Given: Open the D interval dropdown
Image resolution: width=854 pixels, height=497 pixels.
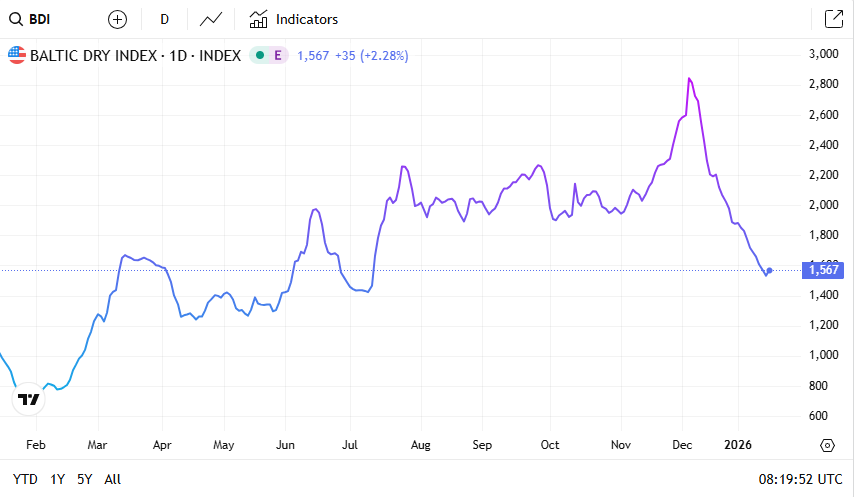Looking at the screenshot, I should (164, 19).
